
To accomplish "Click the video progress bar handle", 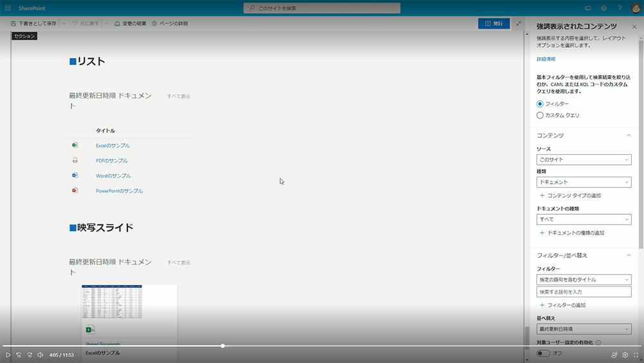I will click(x=223, y=346).
